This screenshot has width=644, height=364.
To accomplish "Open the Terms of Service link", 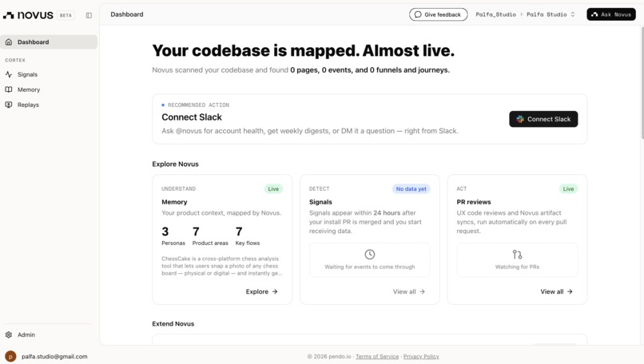I will click(x=377, y=356).
